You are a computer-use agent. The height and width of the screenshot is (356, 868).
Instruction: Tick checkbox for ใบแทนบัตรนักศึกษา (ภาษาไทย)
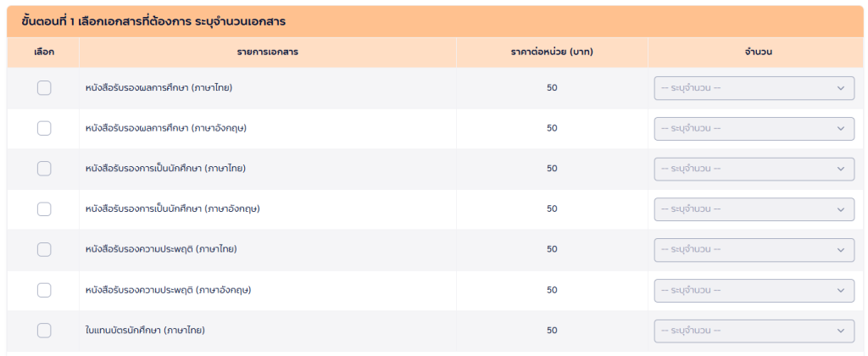pos(44,331)
